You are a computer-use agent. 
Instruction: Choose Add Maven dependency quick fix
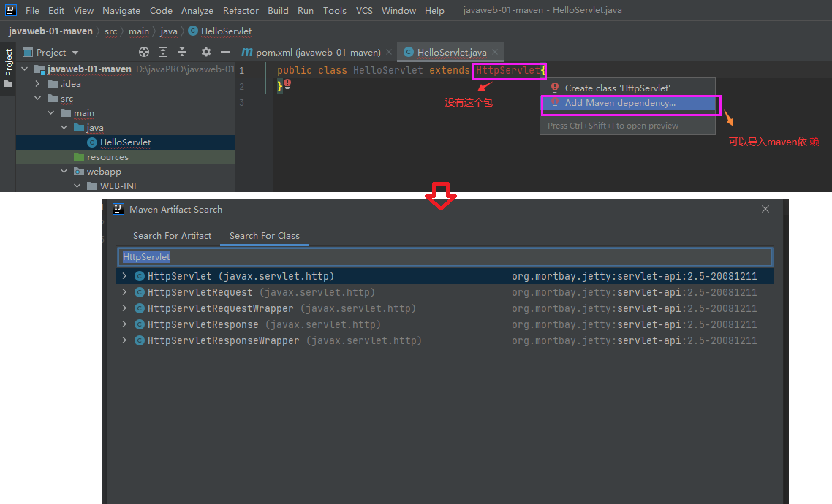628,103
